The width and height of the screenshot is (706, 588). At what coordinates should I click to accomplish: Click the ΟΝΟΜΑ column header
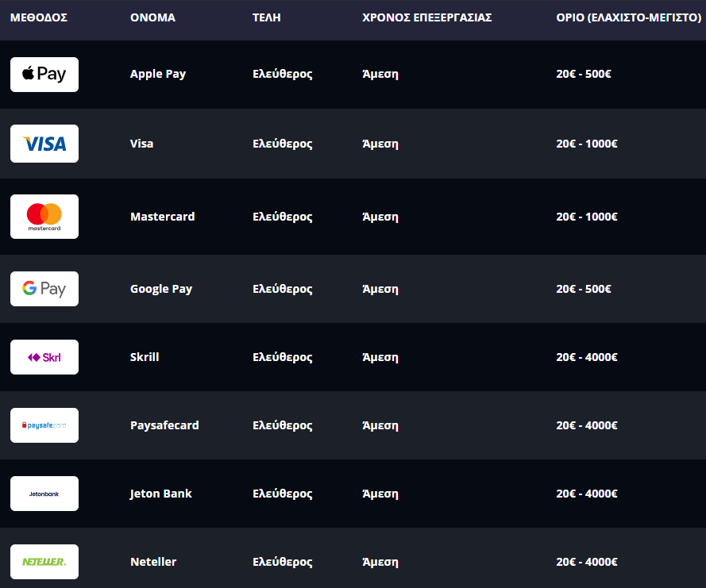152,17
